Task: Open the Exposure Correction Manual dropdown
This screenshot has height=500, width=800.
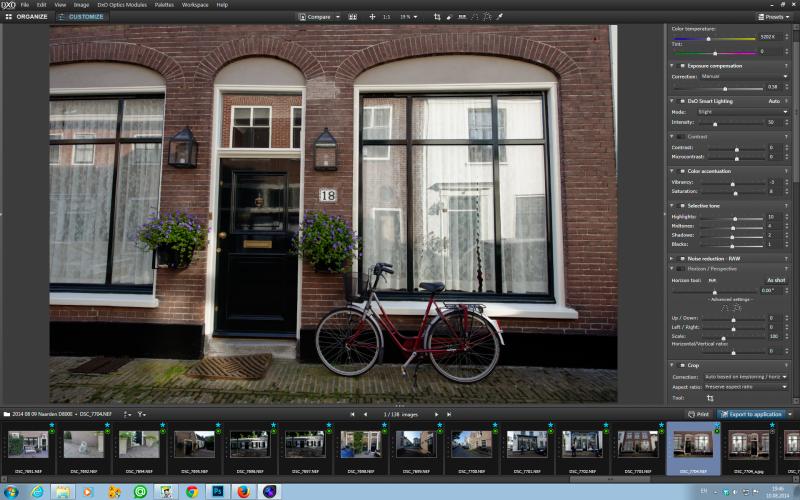Action: 744,76
